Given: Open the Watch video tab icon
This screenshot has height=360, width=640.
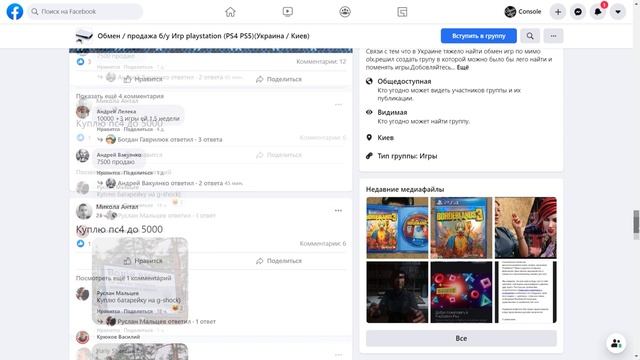Looking at the screenshot, I should click(288, 12).
